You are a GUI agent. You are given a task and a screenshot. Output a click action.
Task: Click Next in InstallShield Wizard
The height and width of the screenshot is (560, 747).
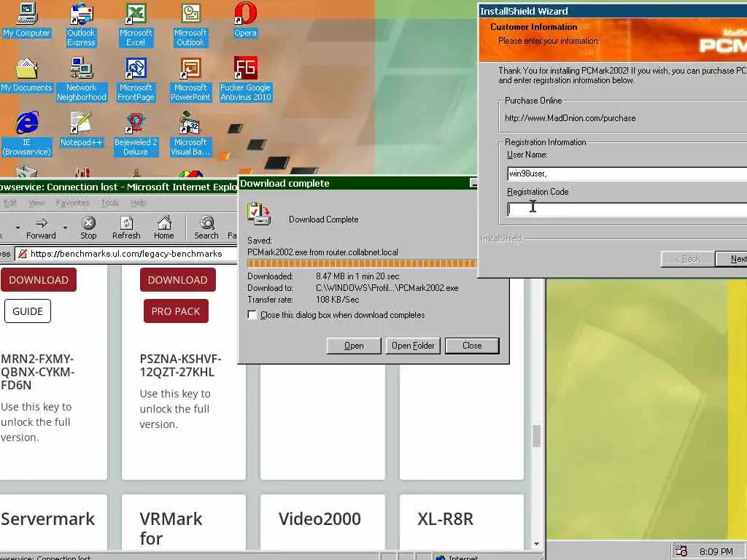[x=732, y=259]
